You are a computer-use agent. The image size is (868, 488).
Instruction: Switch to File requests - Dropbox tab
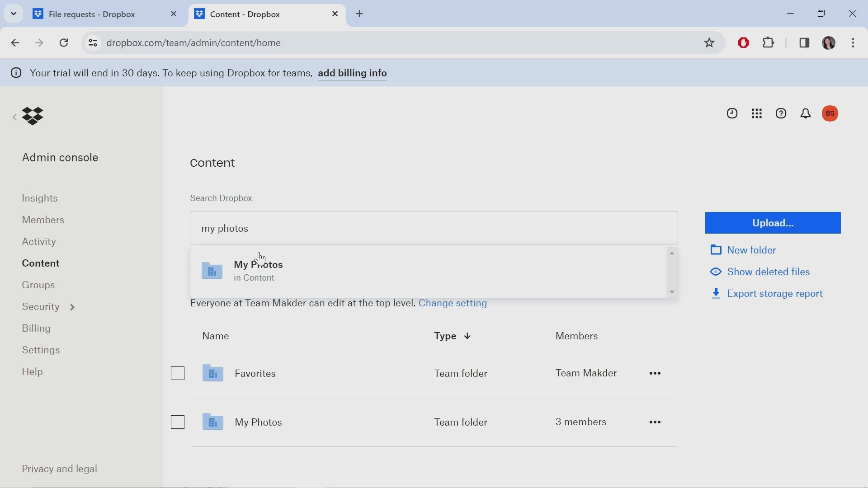pos(92,14)
